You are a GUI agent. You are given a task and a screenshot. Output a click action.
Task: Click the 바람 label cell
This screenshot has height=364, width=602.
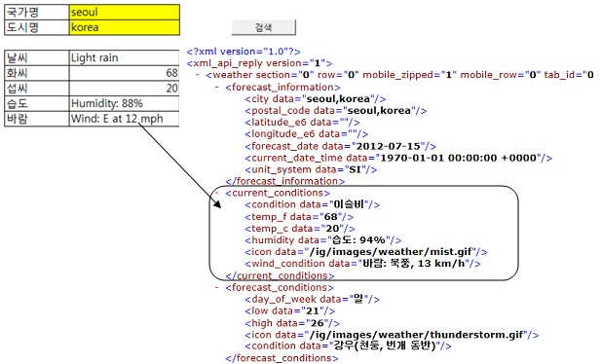pyautogui.click(x=37, y=119)
